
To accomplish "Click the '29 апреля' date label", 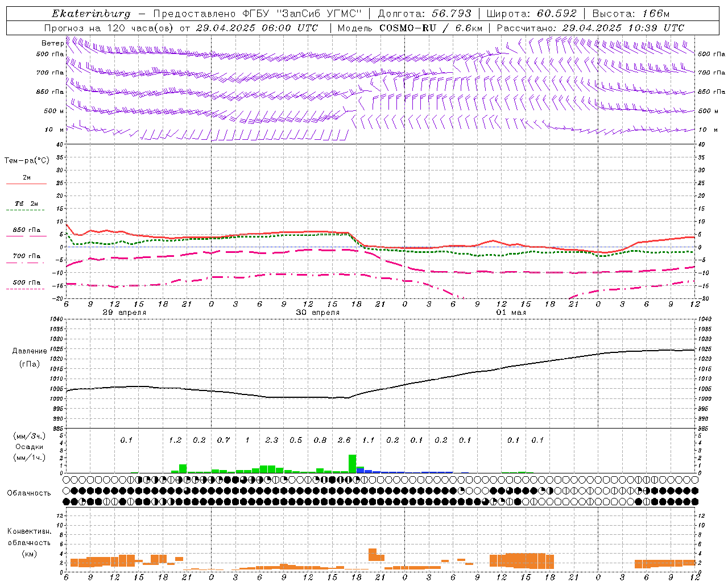I will [124, 313].
